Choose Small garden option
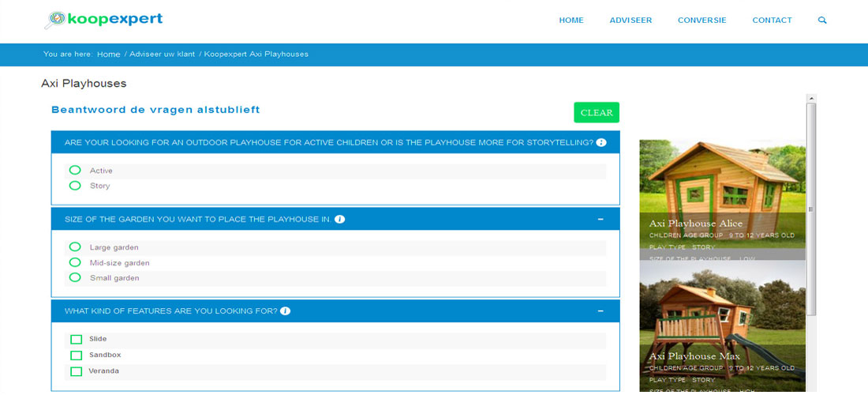Screen dimensions: 868x395 pyautogui.click(x=75, y=277)
